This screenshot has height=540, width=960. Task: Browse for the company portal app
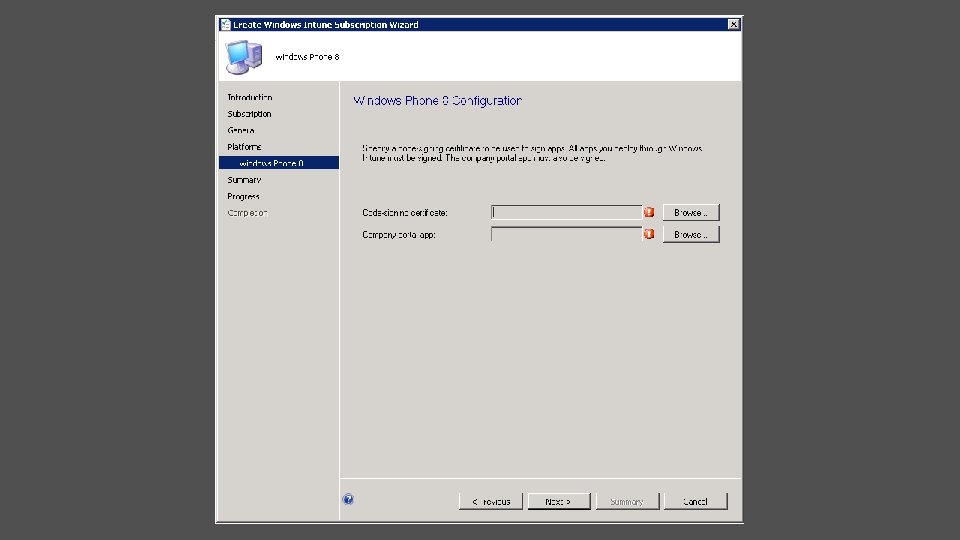tap(691, 234)
